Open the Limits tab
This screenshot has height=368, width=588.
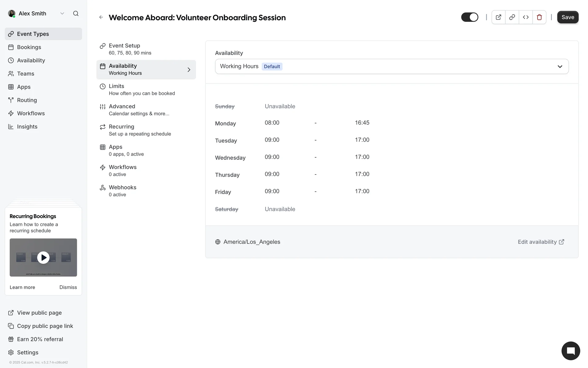point(141,90)
